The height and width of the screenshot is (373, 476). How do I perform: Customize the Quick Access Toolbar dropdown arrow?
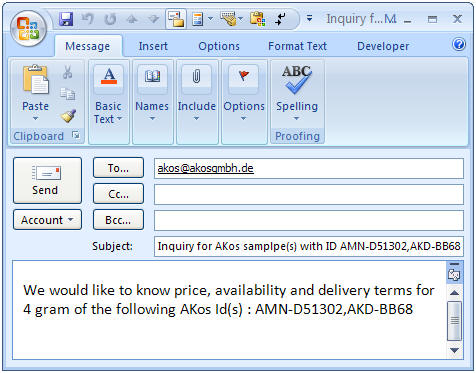309,18
